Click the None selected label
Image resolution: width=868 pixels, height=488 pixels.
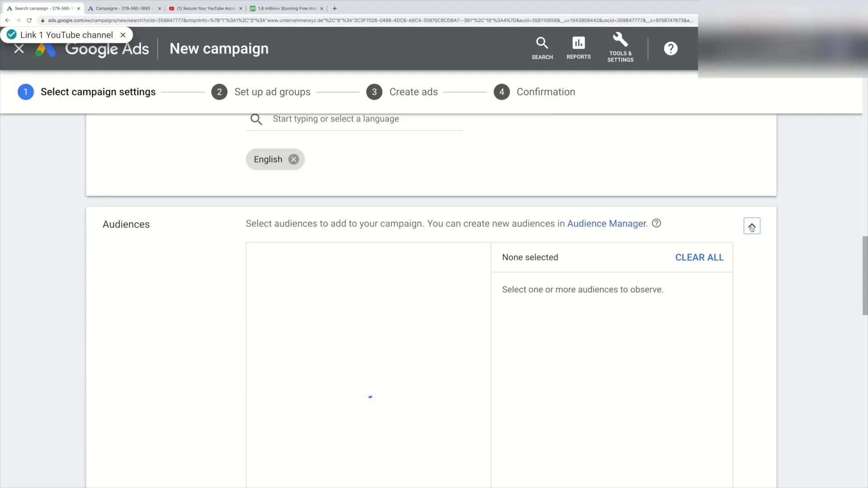pyautogui.click(x=530, y=258)
